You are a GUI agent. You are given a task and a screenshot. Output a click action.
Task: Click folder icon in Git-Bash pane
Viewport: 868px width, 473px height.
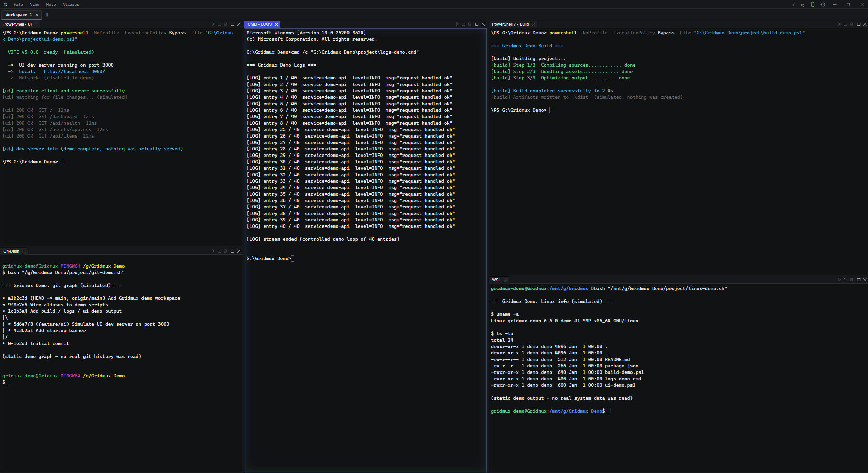tap(219, 251)
